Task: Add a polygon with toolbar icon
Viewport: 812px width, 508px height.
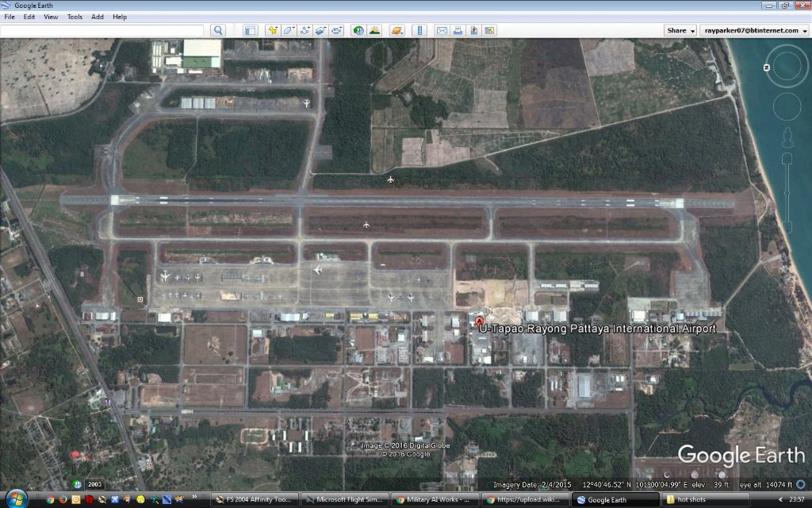Action: pyautogui.click(x=289, y=30)
